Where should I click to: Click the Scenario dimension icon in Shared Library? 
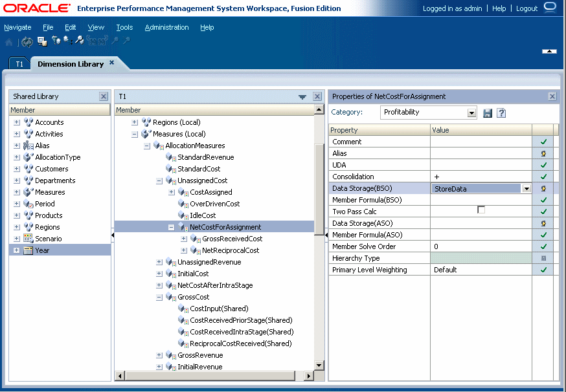(28, 239)
